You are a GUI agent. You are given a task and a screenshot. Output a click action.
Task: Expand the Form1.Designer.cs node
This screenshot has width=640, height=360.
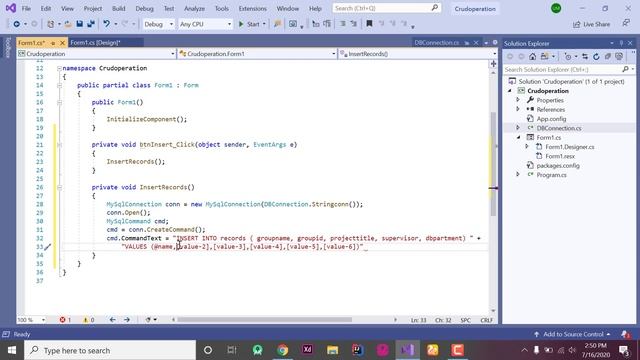click(x=527, y=147)
